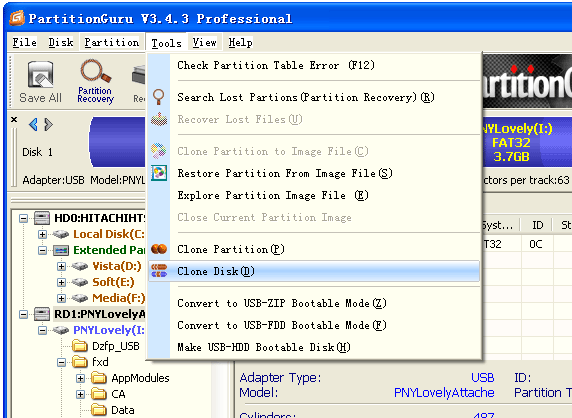Choose Clone Disk menu entry
The width and height of the screenshot is (572, 418).
[314, 271]
